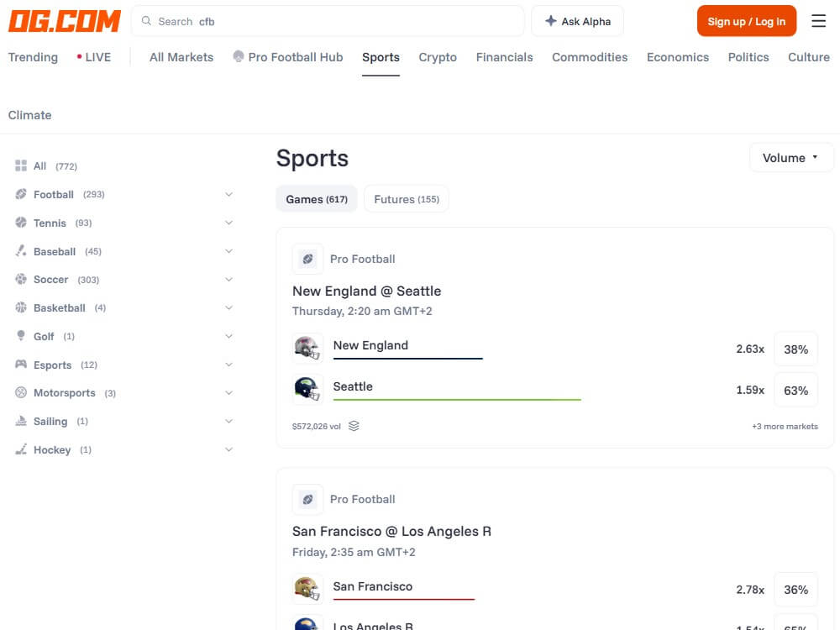Expand the Soccer category chevron
The width and height of the screenshot is (840, 630).
[228, 279]
